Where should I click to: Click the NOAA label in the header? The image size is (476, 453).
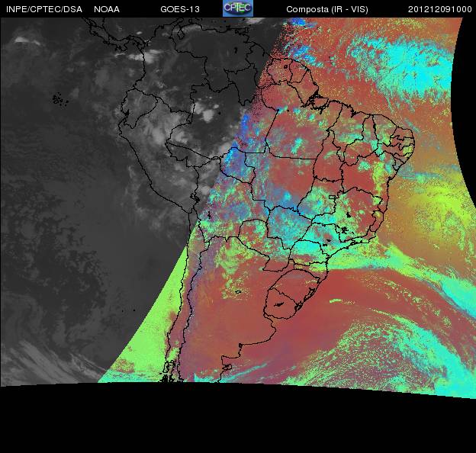(107, 9)
